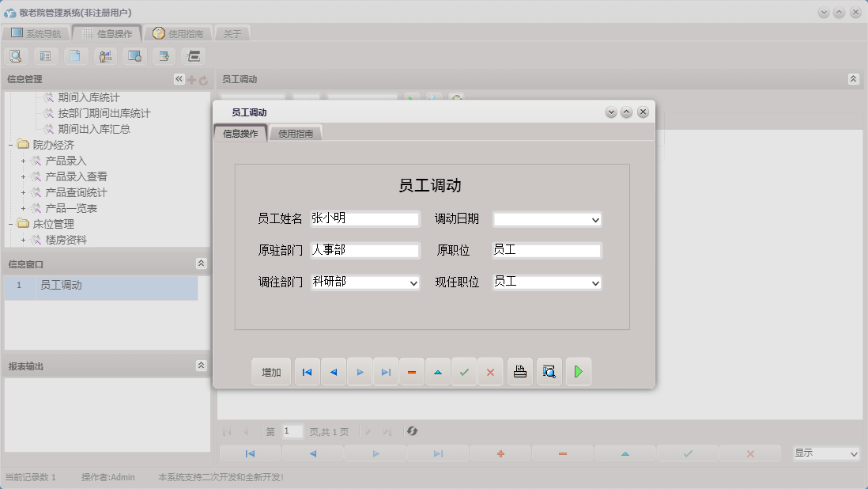This screenshot has width=868, height=489.
Task: Select the search toolbar icon
Action: click(x=16, y=56)
